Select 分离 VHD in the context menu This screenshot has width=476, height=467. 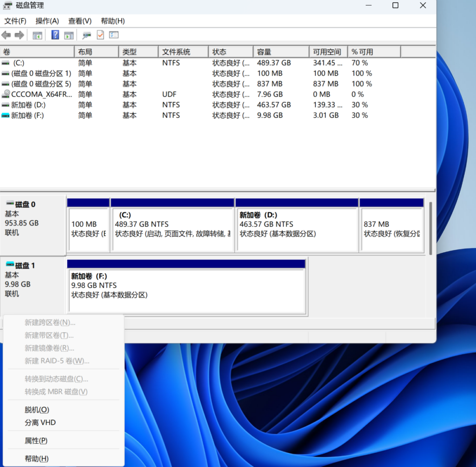40,423
